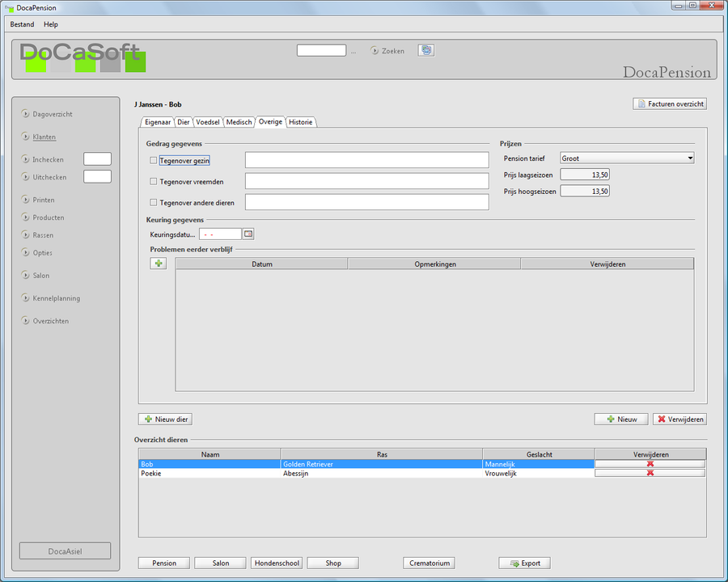
Task: Click the Tegenover vreemden text field
Action: [367, 181]
